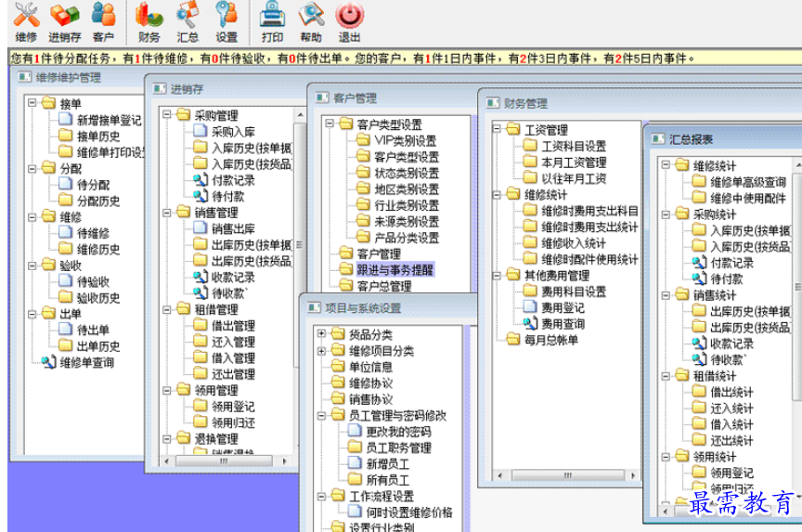
Task: Click the pending tasks notification bar
Action: 404,58
